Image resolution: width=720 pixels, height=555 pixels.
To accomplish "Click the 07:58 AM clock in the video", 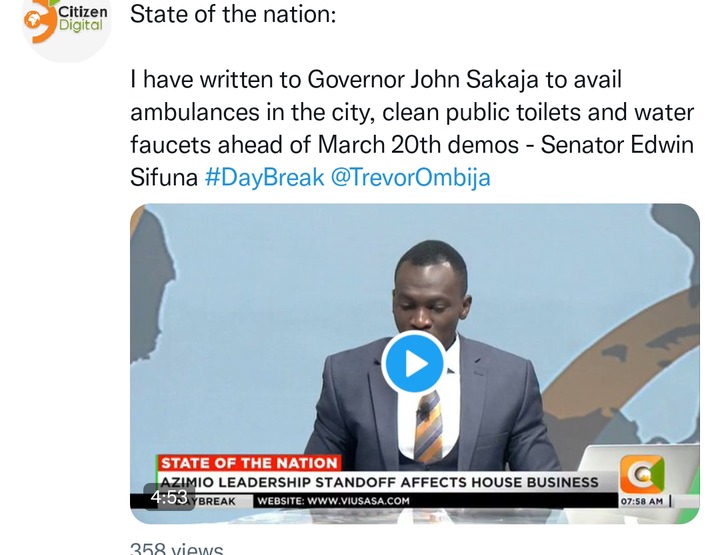I will (642, 501).
